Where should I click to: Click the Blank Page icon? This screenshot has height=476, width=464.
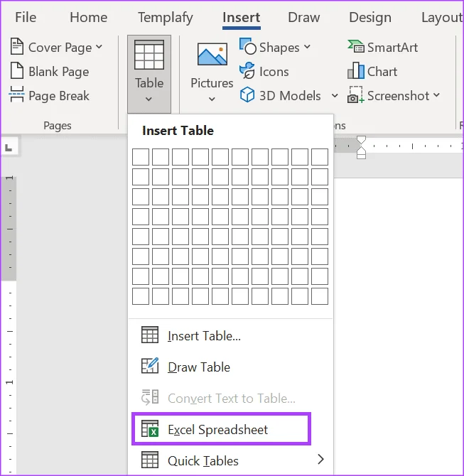[17, 70]
